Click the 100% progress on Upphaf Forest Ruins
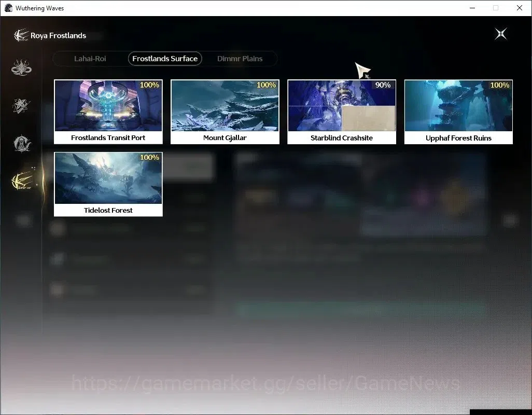 [x=500, y=85]
